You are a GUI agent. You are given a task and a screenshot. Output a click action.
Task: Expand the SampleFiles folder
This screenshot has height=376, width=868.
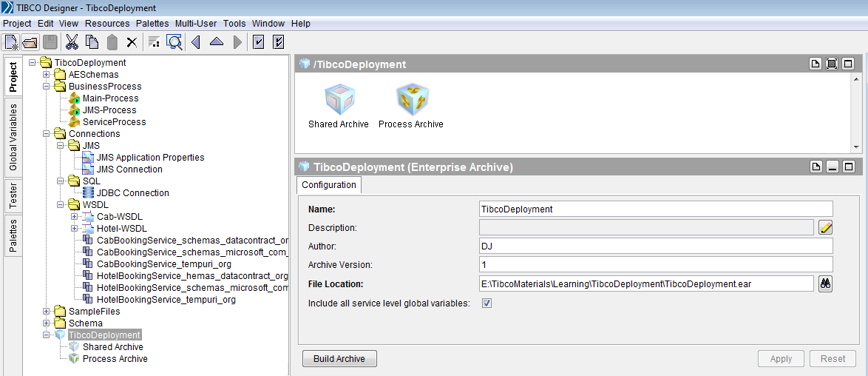(46, 312)
